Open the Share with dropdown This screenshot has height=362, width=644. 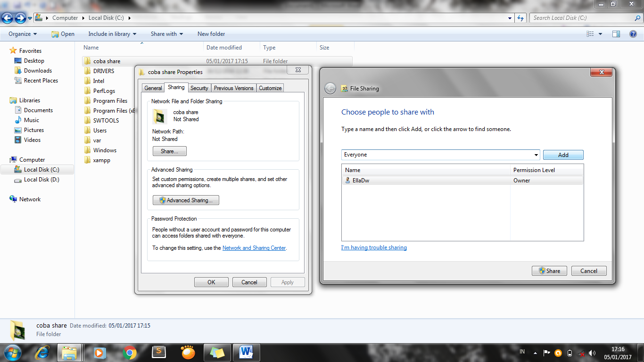point(167,34)
